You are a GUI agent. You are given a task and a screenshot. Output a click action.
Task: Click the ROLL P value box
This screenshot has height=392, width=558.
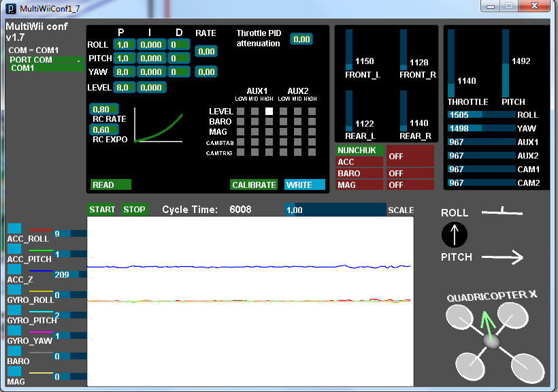125,44
